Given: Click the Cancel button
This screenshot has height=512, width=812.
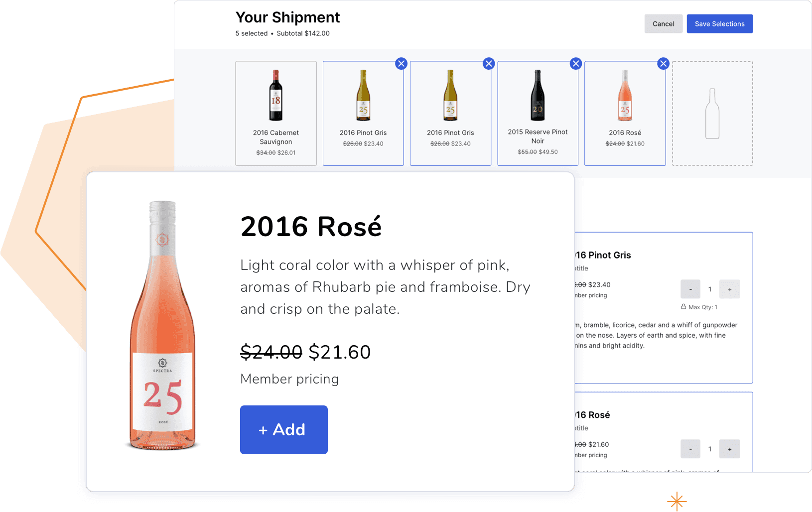Looking at the screenshot, I should [x=664, y=24].
